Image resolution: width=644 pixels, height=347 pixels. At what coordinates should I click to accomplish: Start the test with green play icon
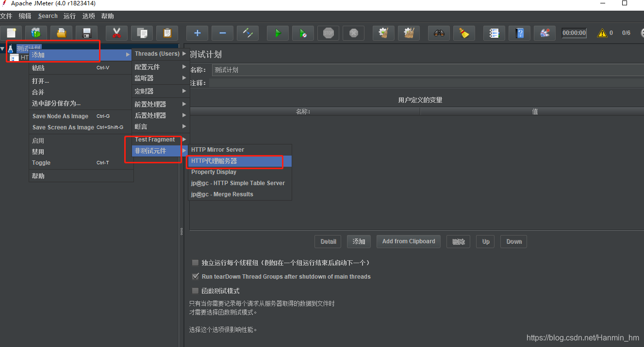[278, 33]
